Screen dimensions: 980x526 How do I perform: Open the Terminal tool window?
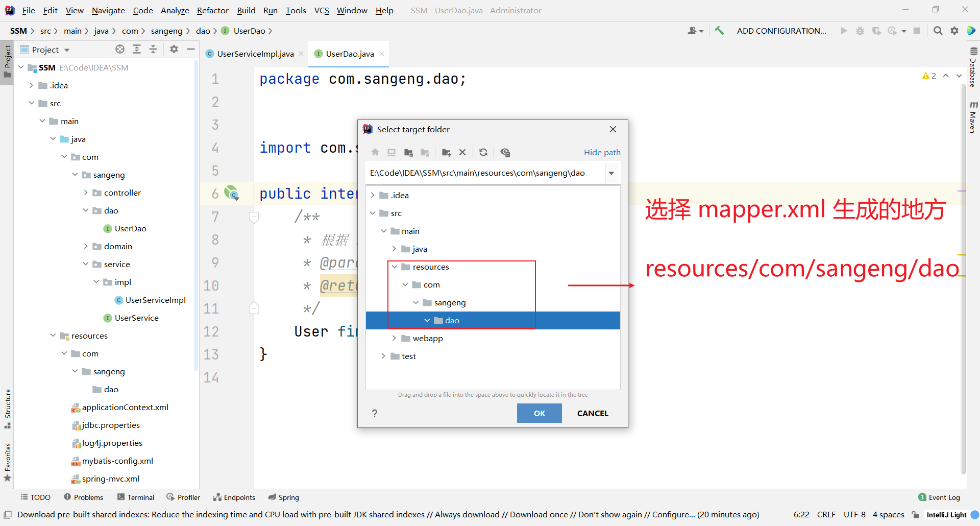[x=136, y=497]
